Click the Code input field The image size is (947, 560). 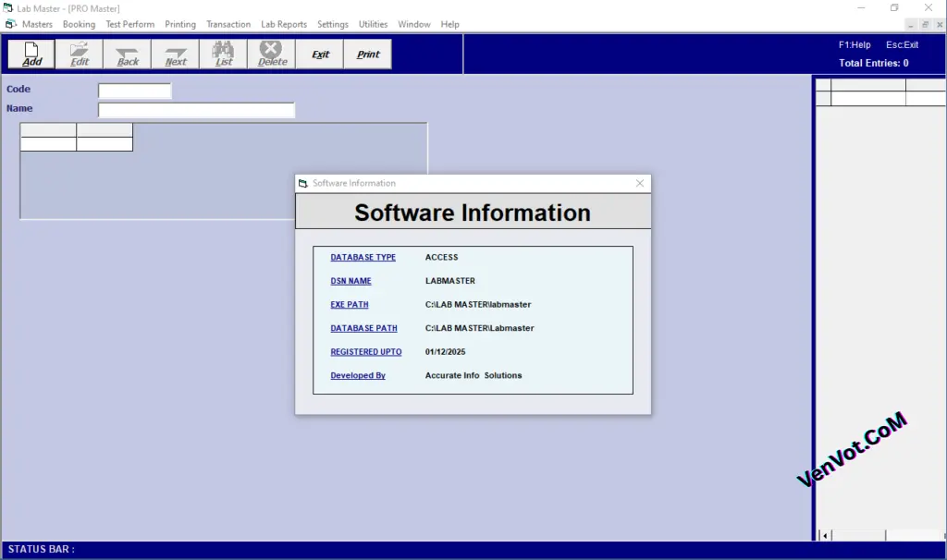(135, 91)
